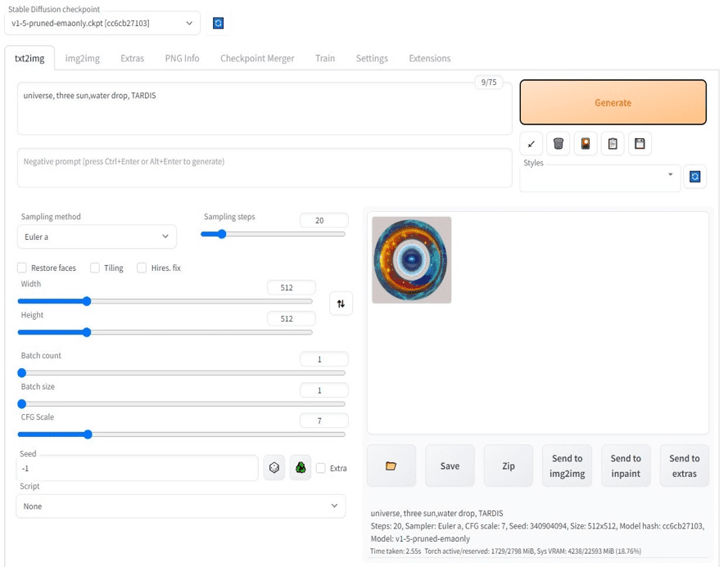Open the Checkpoint Merger tab
The image size is (728, 567).
tap(257, 58)
